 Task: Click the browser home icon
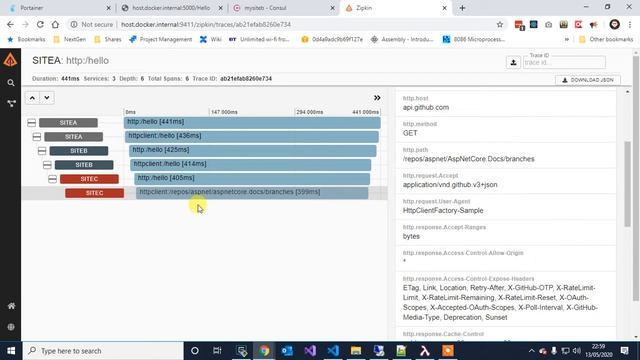(55, 24)
